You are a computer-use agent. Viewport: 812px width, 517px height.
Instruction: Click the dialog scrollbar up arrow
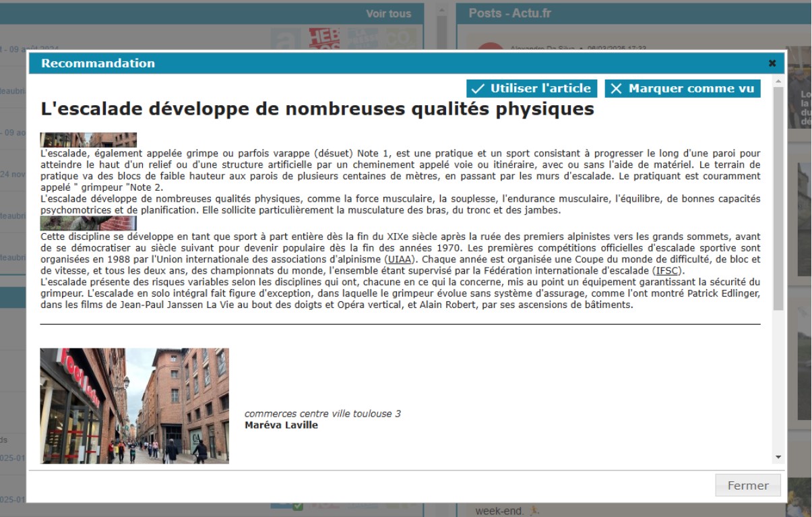coord(779,81)
